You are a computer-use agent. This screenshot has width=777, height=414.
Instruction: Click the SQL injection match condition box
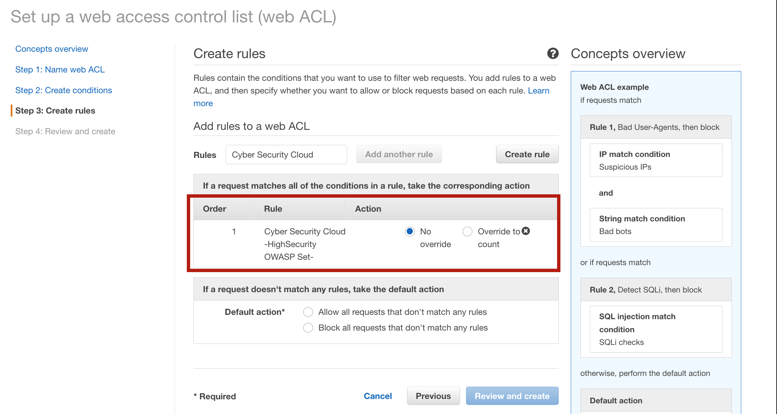[656, 329]
